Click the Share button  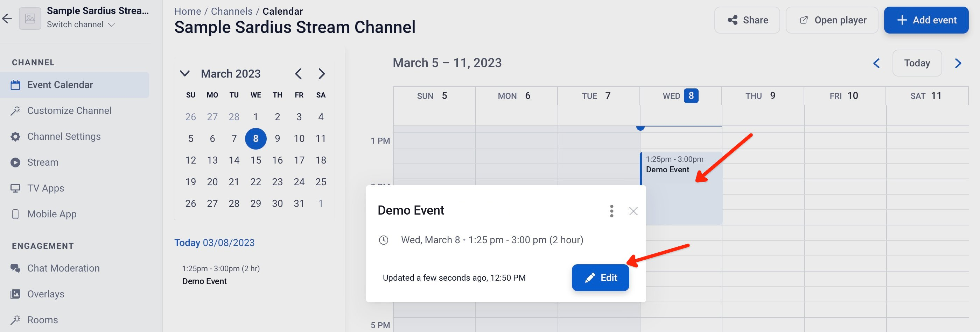tap(747, 20)
